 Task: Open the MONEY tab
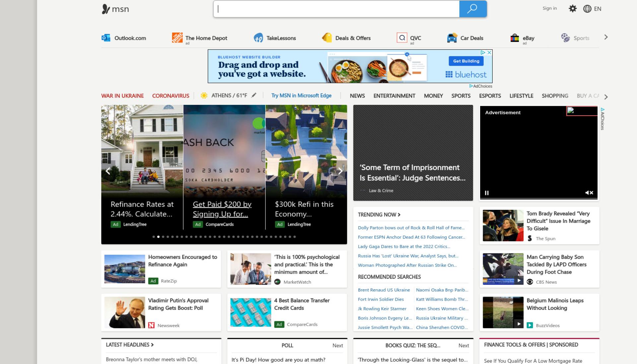[433, 96]
